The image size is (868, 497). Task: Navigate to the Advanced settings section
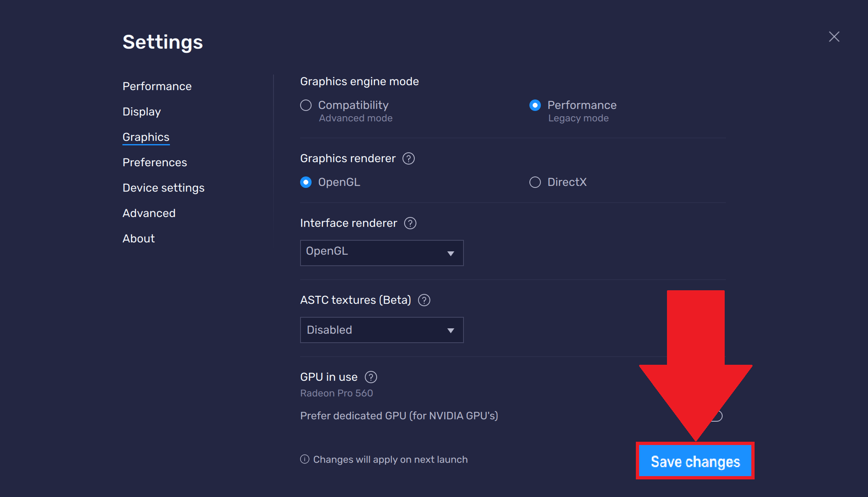tap(149, 213)
